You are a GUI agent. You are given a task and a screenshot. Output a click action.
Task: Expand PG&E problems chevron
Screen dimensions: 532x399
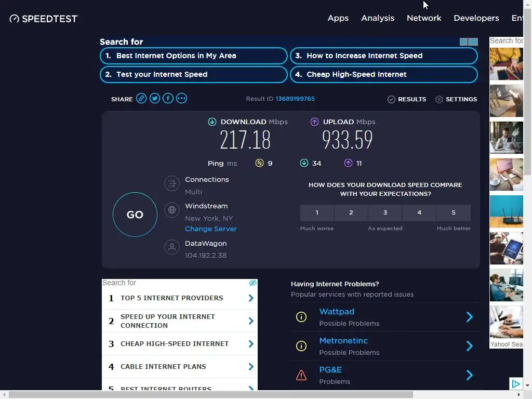click(470, 375)
